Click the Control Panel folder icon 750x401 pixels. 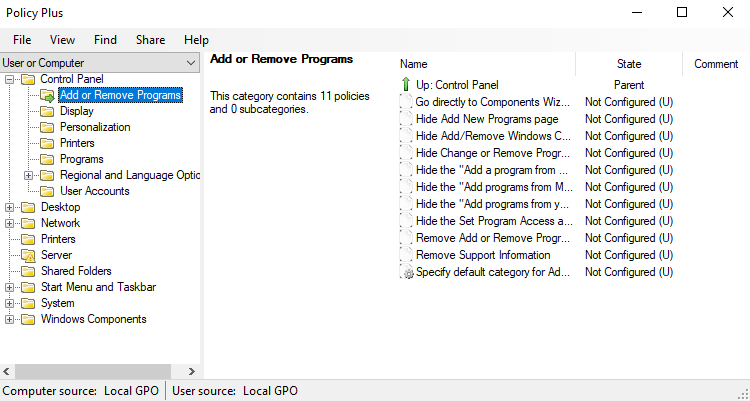coord(28,79)
